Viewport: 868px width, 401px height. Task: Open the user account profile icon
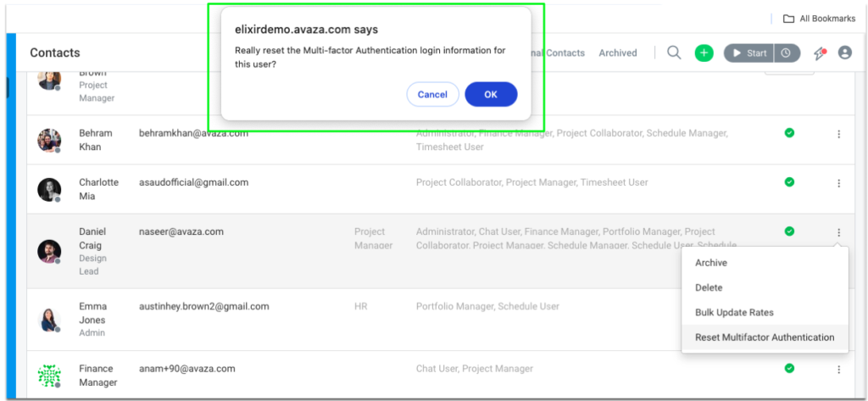click(844, 53)
